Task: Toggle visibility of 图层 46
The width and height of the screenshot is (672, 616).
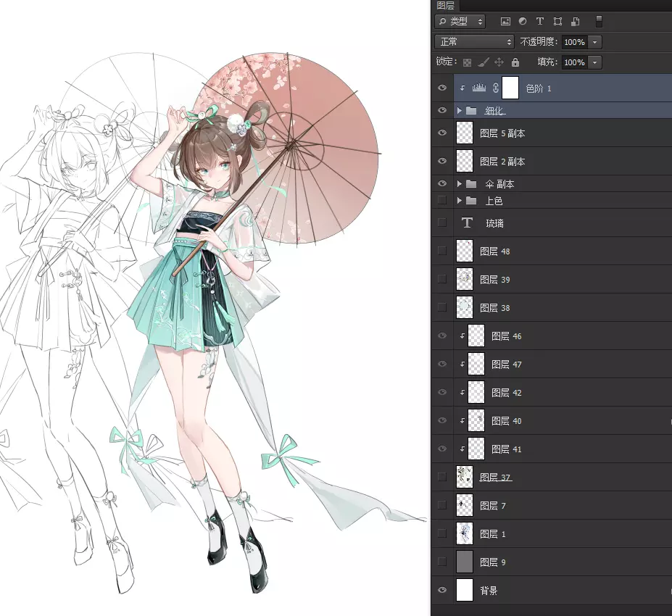Action: 442,336
